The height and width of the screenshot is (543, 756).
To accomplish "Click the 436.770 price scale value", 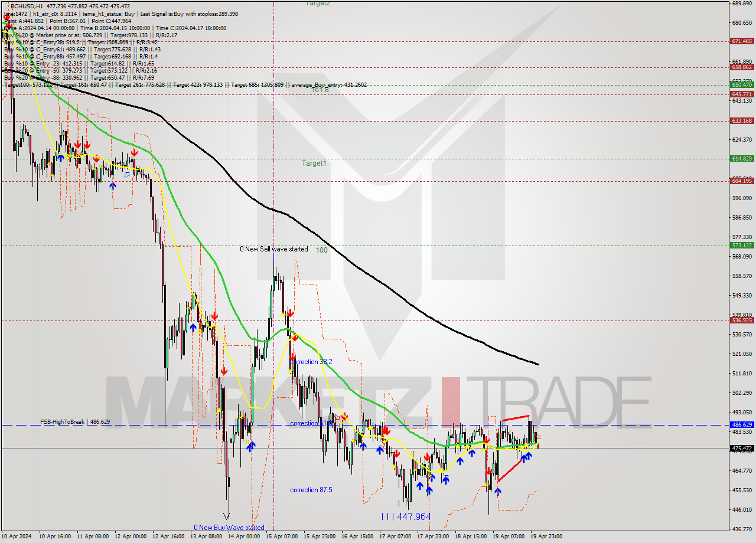I will [x=741, y=529].
